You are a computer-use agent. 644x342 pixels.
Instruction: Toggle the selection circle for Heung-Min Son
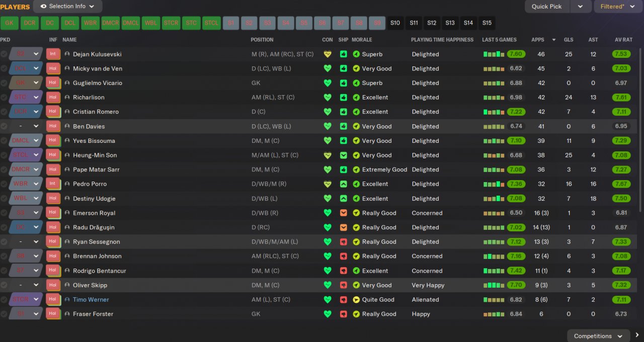click(x=4, y=155)
